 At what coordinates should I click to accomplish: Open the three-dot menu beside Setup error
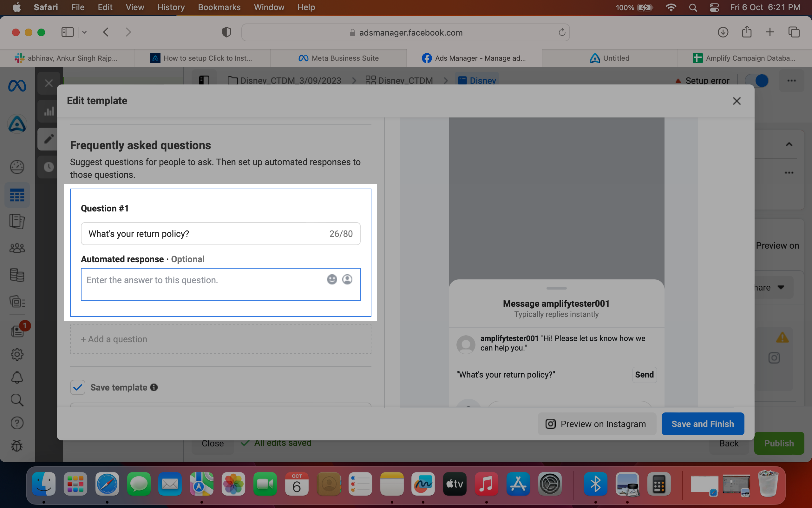791,81
